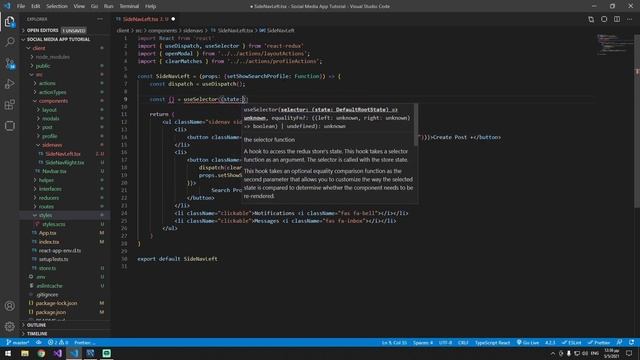Open Explorer more actions ellipsis
This screenshot has width=640, height=360.
coord(100,19)
